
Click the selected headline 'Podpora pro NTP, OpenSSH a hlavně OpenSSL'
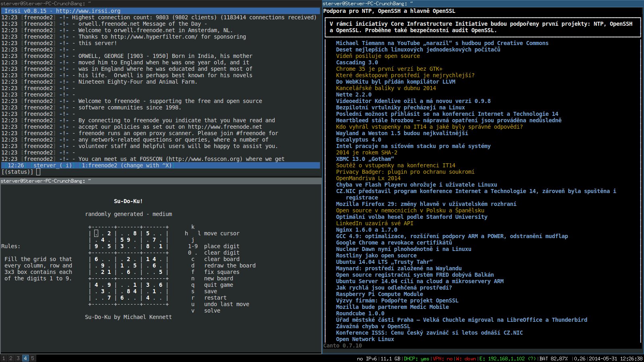tap(389, 11)
